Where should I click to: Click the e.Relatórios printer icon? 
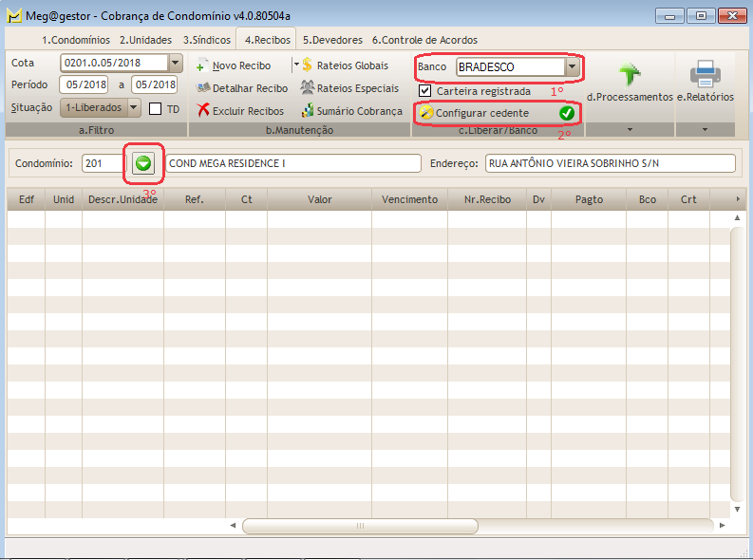(x=705, y=74)
